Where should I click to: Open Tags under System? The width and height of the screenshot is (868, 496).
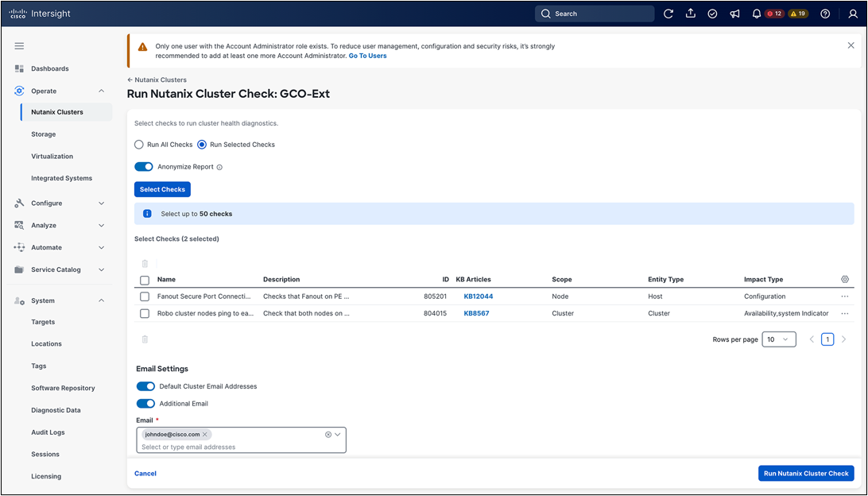39,366
